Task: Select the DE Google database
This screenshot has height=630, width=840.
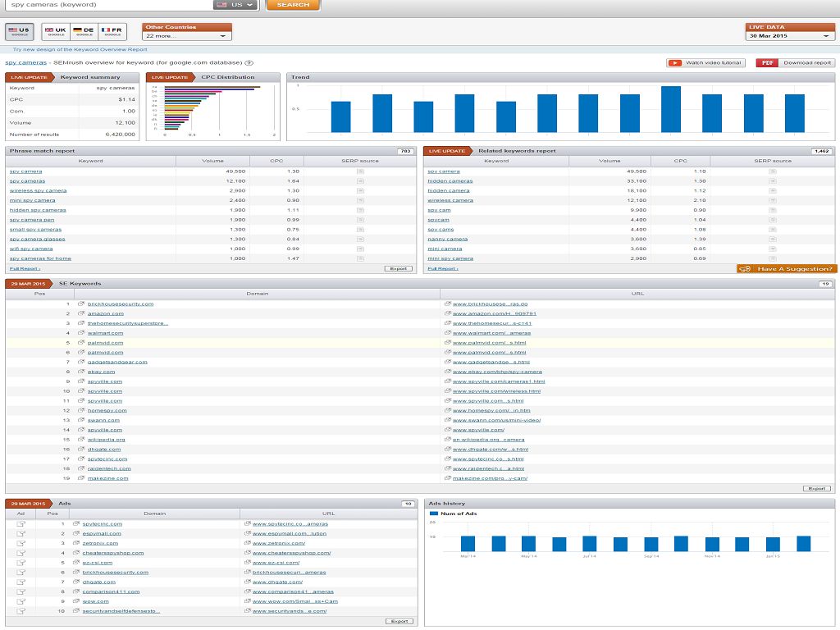Action: tap(83, 31)
